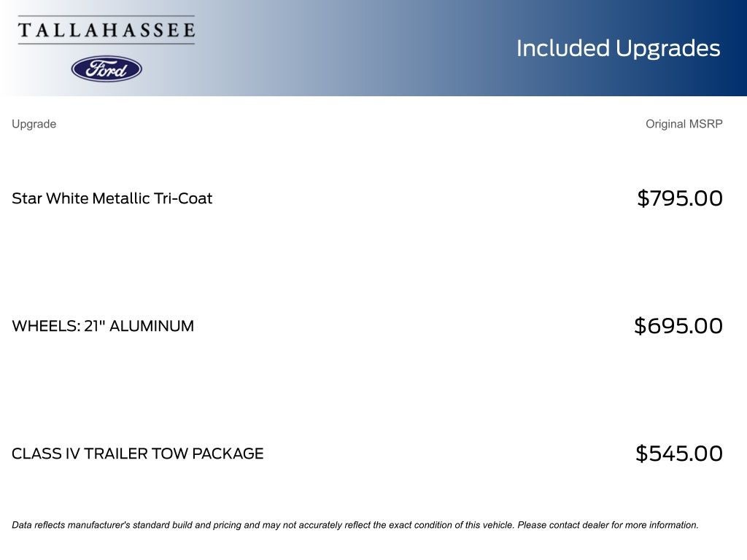747x560 pixels.
Task: Click the Original MSRP column header
Action: (x=684, y=124)
